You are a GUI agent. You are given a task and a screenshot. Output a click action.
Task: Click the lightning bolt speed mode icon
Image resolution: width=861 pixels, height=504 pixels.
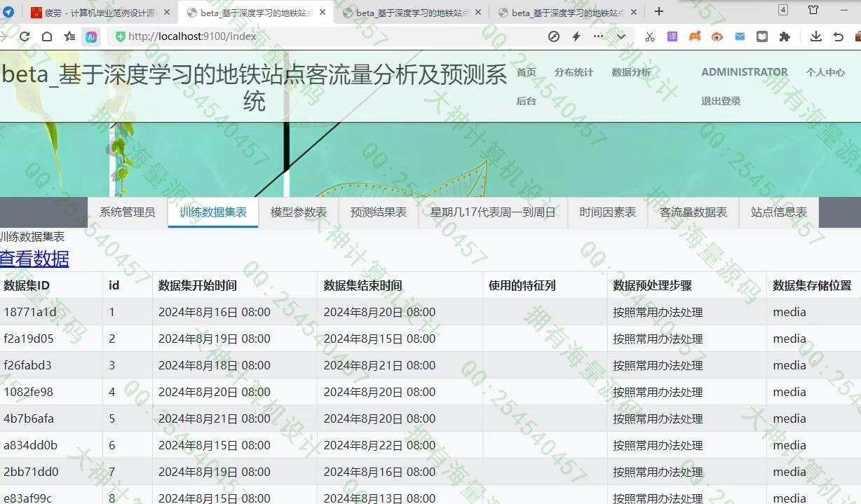(x=576, y=36)
